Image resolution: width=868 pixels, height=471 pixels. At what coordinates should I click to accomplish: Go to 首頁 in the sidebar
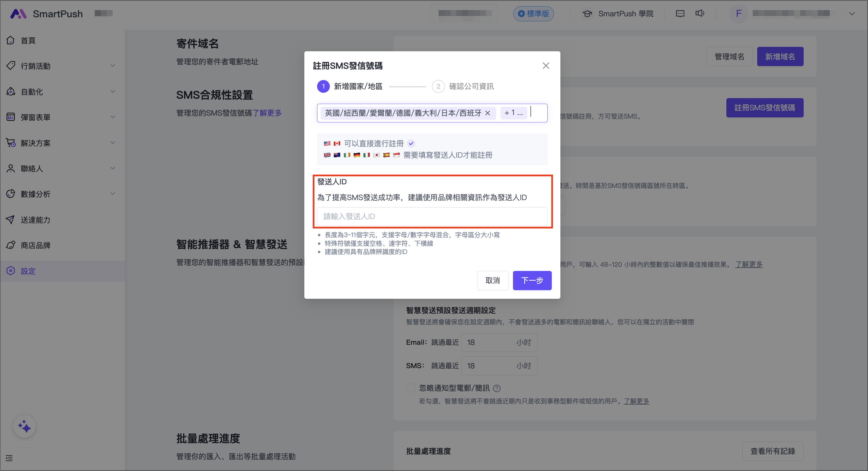28,40
